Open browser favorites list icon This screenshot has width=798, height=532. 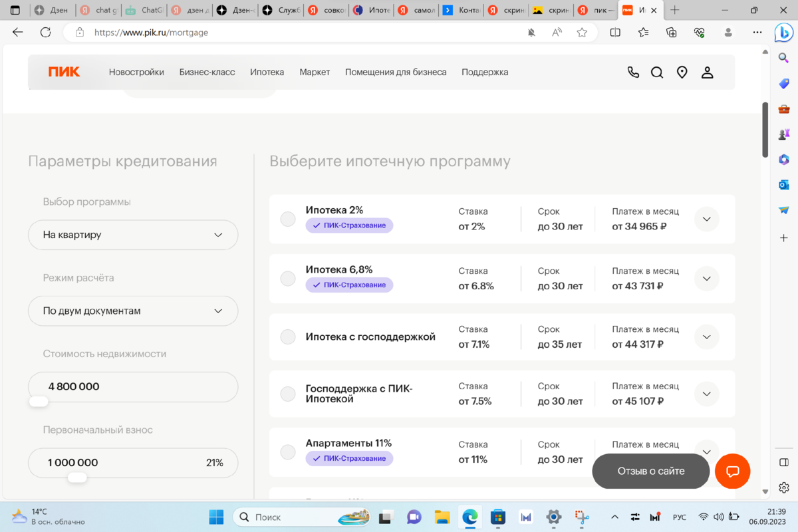643,32
